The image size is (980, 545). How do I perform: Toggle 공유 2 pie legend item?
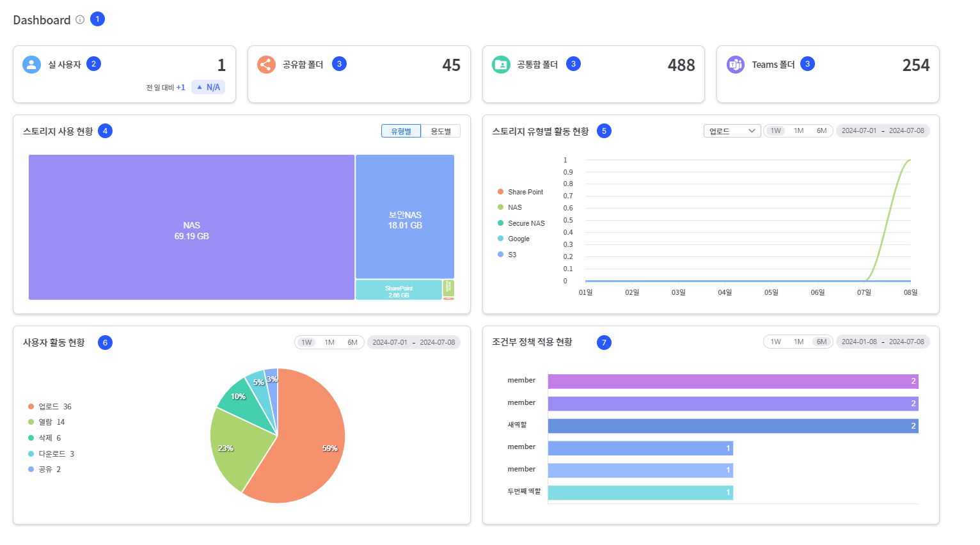point(44,470)
